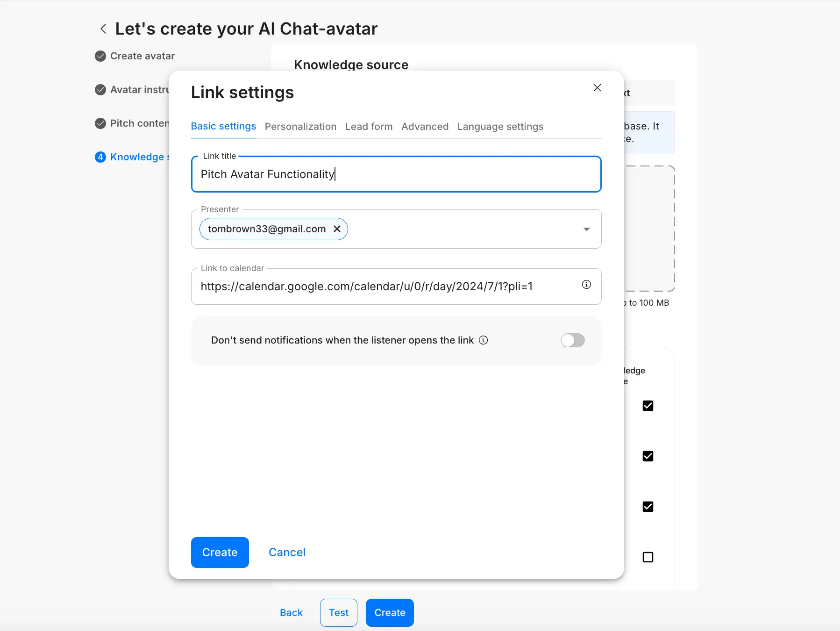This screenshot has height=631, width=840.
Task: Cancel the link settings changes
Action: [x=287, y=552]
